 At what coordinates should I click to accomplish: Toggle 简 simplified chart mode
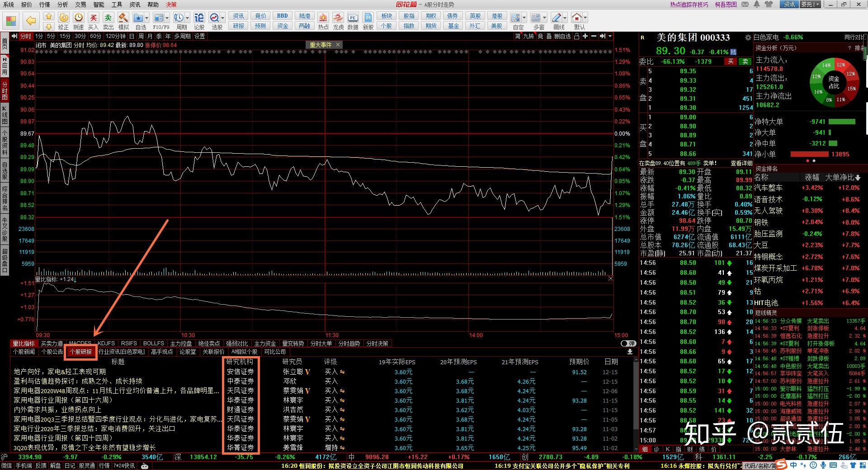point(518,36)
